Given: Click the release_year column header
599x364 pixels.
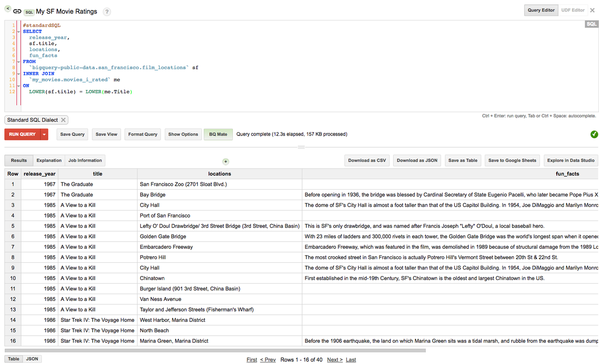Looking at the screenshot, I should coord(40,174).
